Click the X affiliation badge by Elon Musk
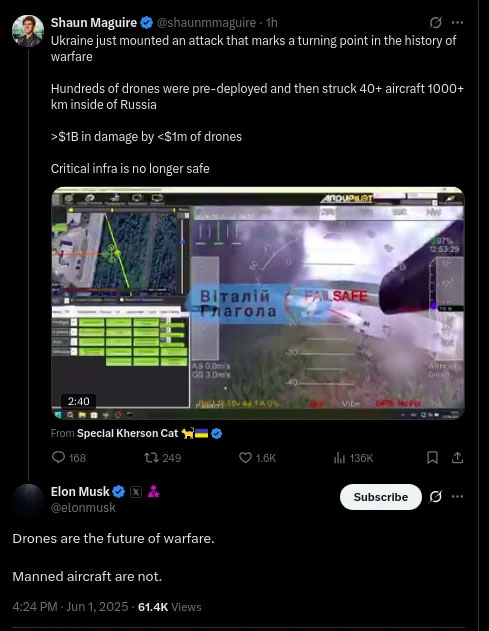This screenshot has width=489, height=631. click(136, 492)
